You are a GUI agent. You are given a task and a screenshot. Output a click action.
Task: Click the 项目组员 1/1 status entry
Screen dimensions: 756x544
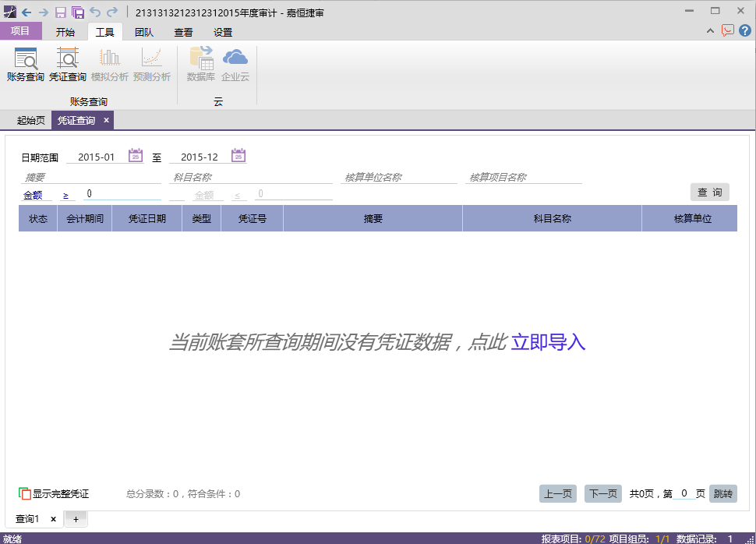coord(639,539)
